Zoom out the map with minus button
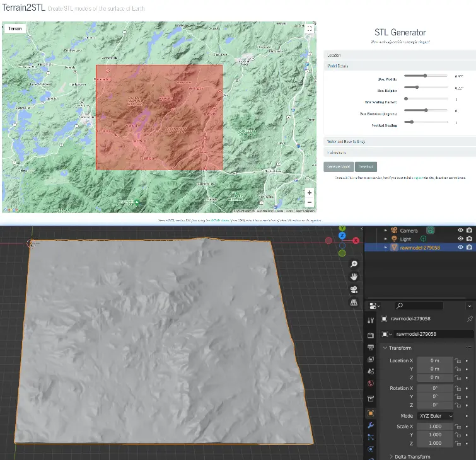 310,202
